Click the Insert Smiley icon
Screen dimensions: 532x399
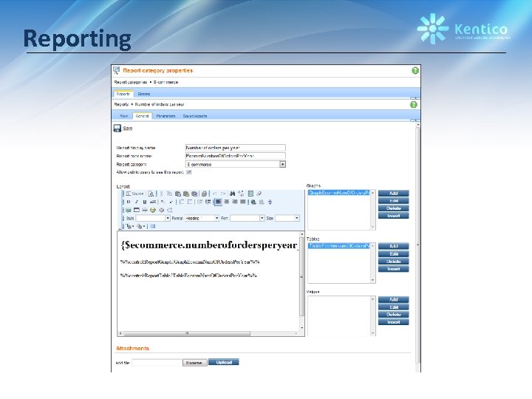[153, 211]
